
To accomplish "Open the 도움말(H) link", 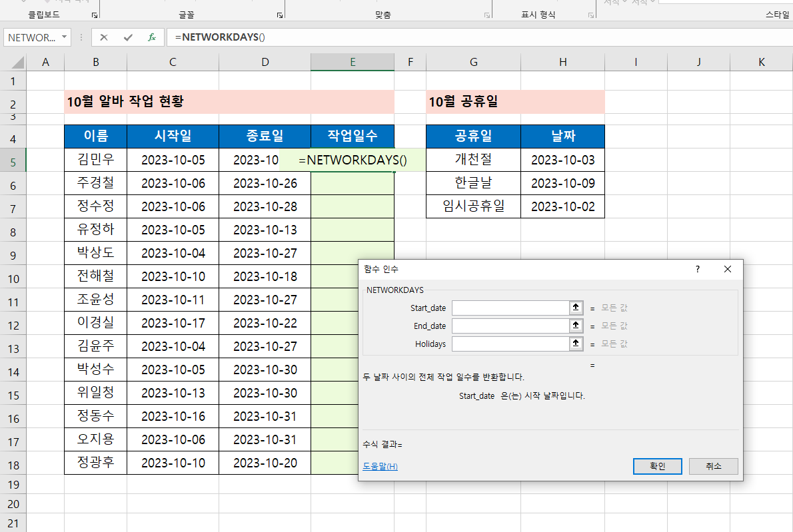I will pos(380,466).
